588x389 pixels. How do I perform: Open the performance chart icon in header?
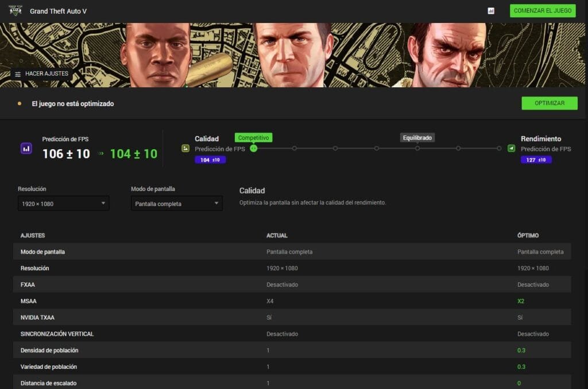(491, 11)
